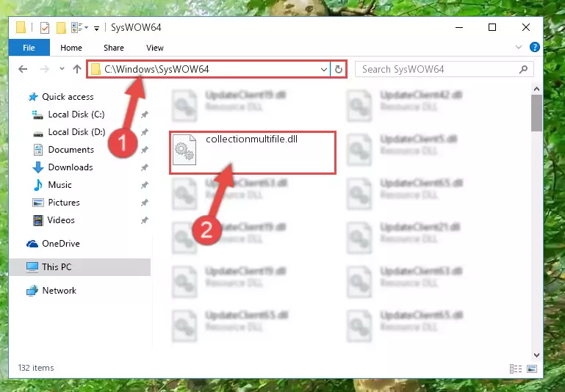Switch to the Share ribbon tab
Viewport: 565px width, 392px height.
pos(113,48)
